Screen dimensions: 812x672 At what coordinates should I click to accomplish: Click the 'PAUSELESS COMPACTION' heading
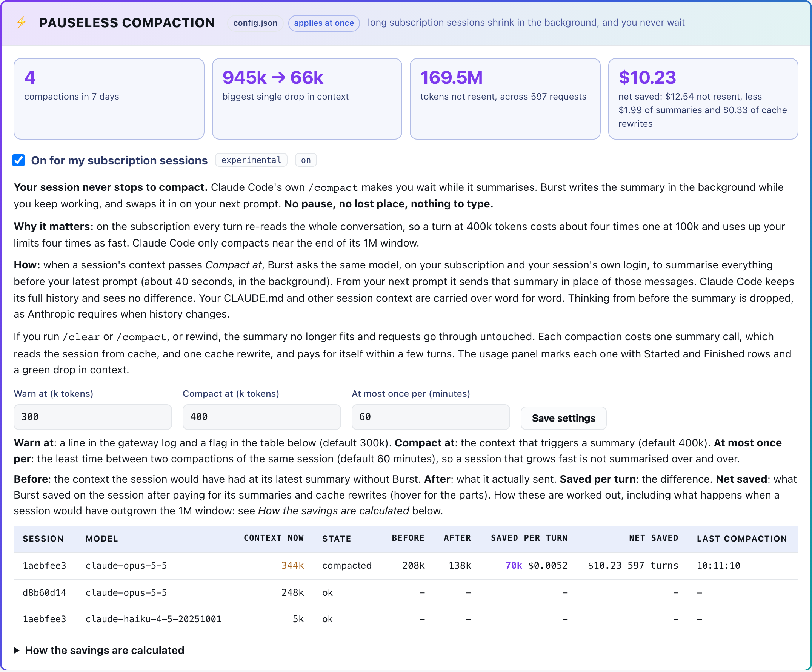click(127, 23)
